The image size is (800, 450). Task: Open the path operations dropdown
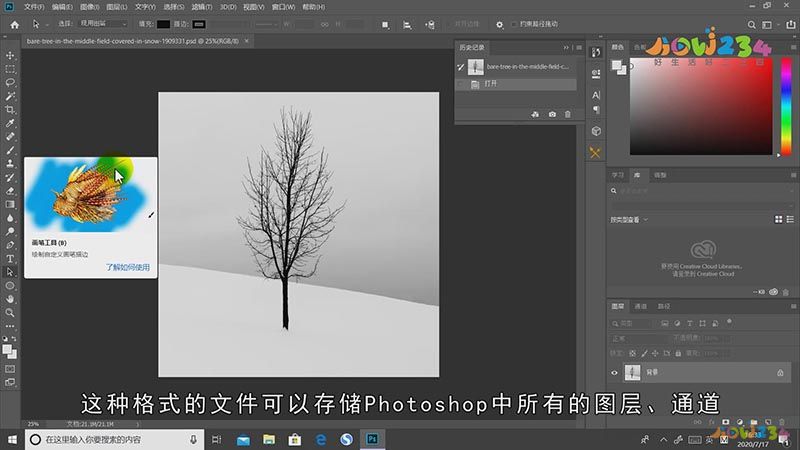385,24
